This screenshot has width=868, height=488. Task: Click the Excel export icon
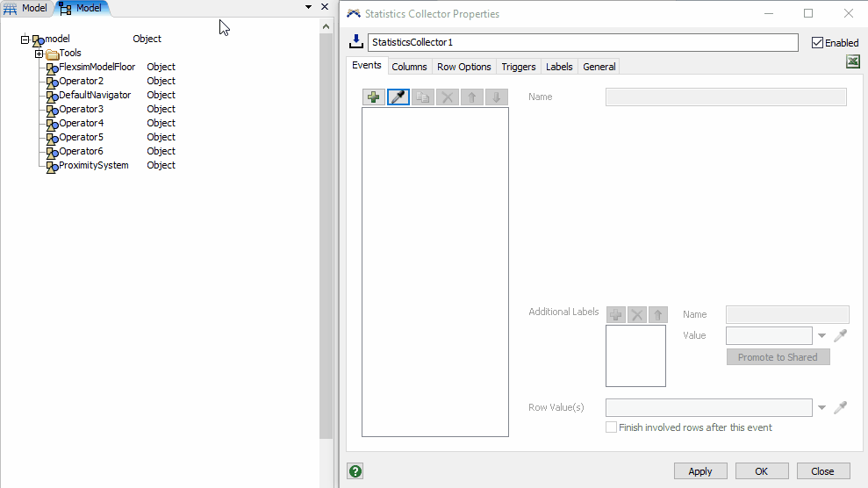[852, 61]
